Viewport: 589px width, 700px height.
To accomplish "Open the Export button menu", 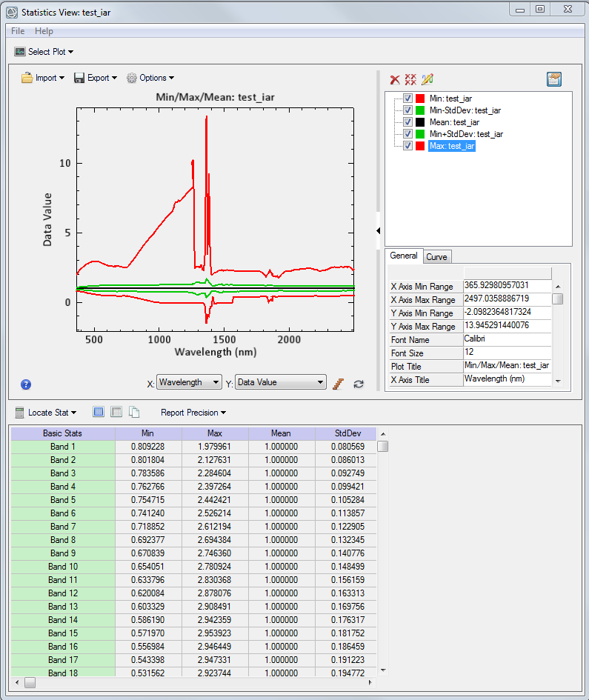I will [96, 78].
